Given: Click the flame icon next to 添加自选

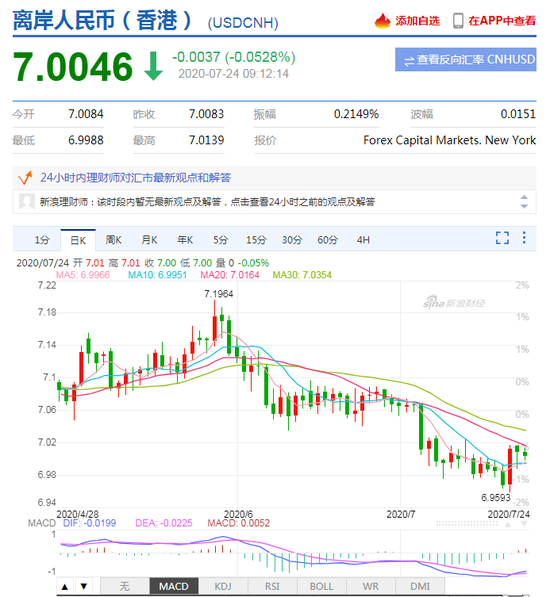Looking at the screenshot, I should 382,21.
